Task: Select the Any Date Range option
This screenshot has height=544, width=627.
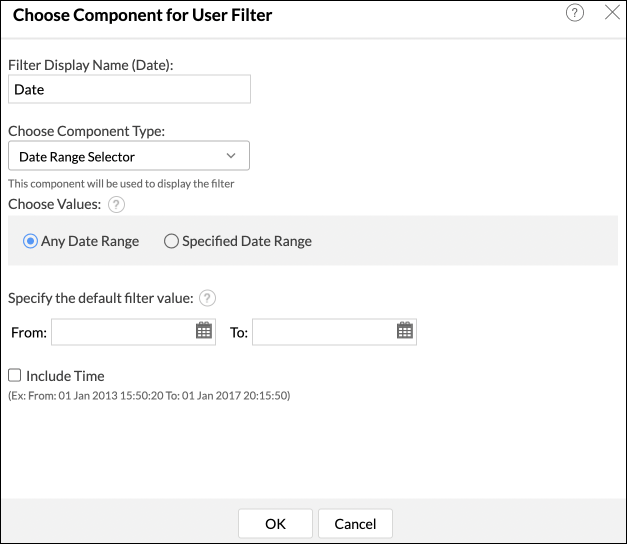Action: click(31, 241)
